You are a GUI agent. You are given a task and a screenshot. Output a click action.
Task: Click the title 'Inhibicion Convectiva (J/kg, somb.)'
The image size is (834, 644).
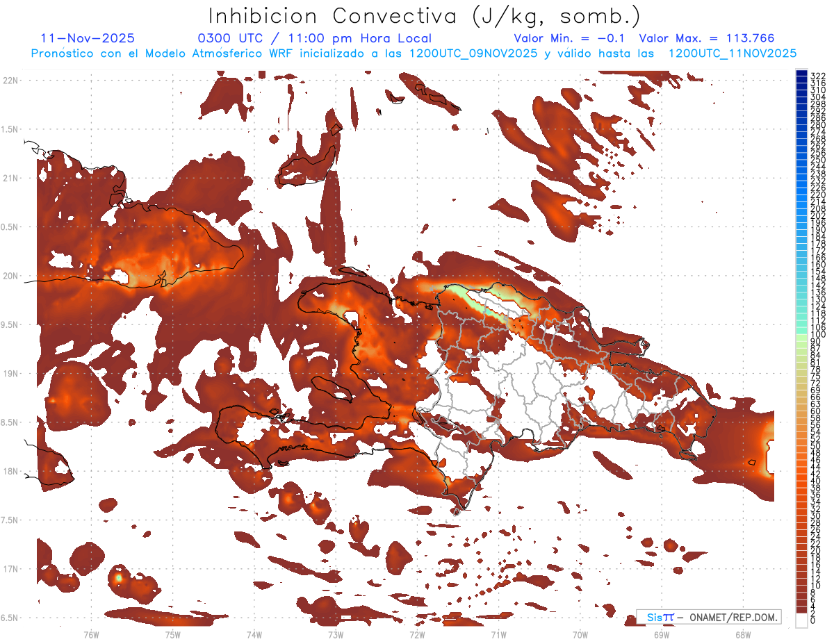425,16
